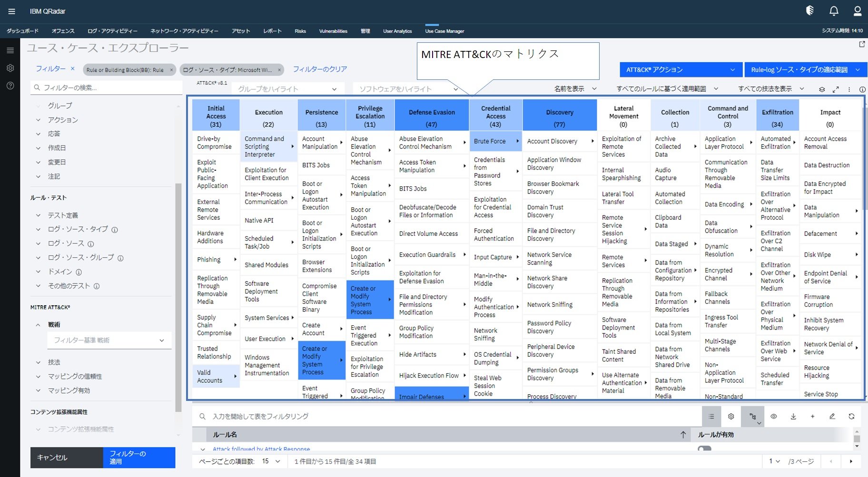Click info icon beside ログ・ソース・タイプ

point(115,230)
